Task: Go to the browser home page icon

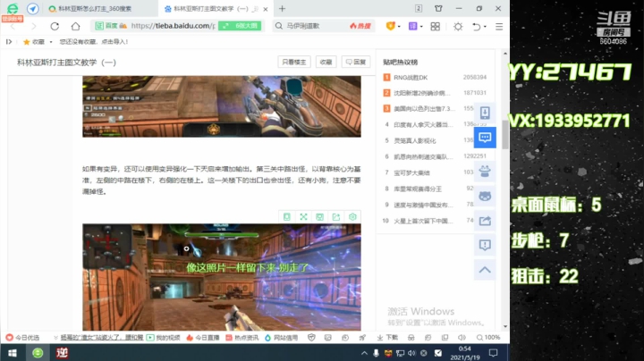Action: 75,26
